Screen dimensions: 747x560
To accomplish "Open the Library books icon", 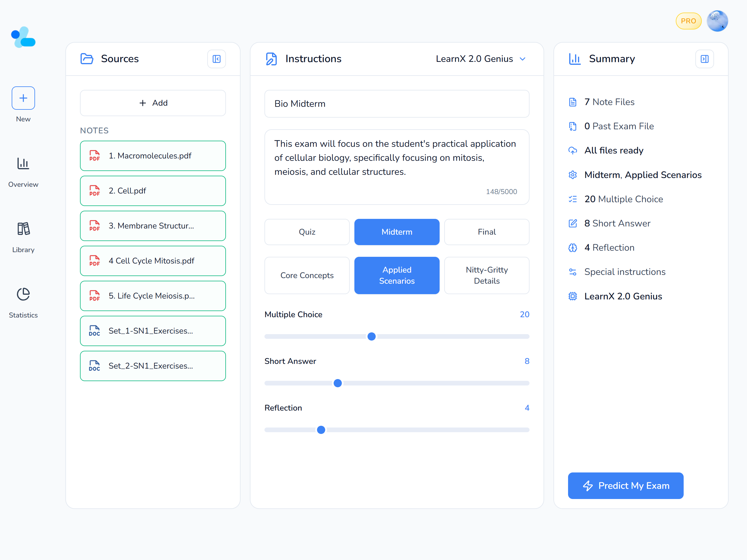I will (x=23, y=229).
